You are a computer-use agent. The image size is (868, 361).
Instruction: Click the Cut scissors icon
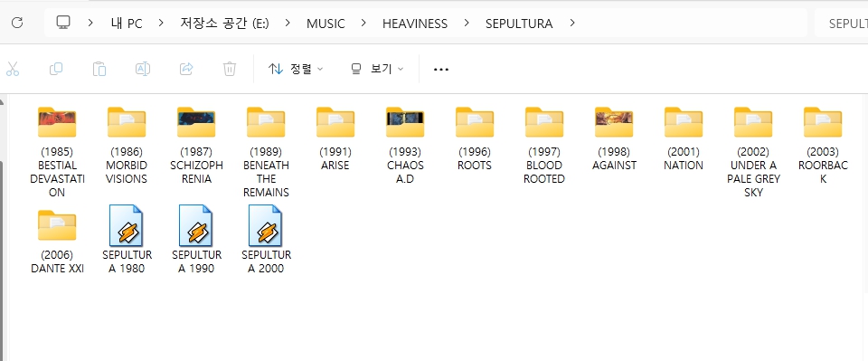coord(12,69)
